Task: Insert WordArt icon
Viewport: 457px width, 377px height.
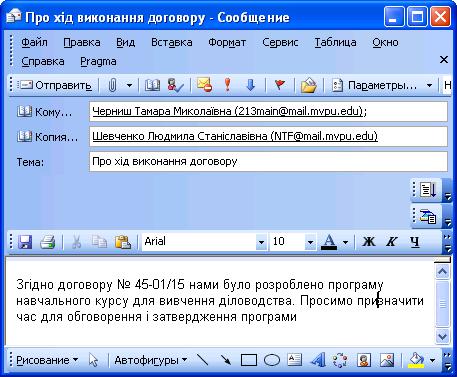Action: tap(318, 360)
